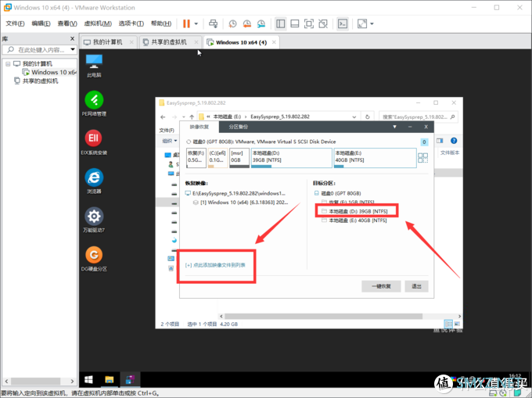Click the console view icon

[x=343, y=23]
